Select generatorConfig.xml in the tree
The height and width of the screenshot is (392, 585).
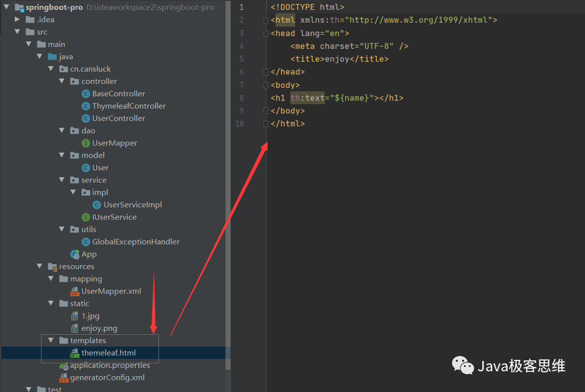108,378
